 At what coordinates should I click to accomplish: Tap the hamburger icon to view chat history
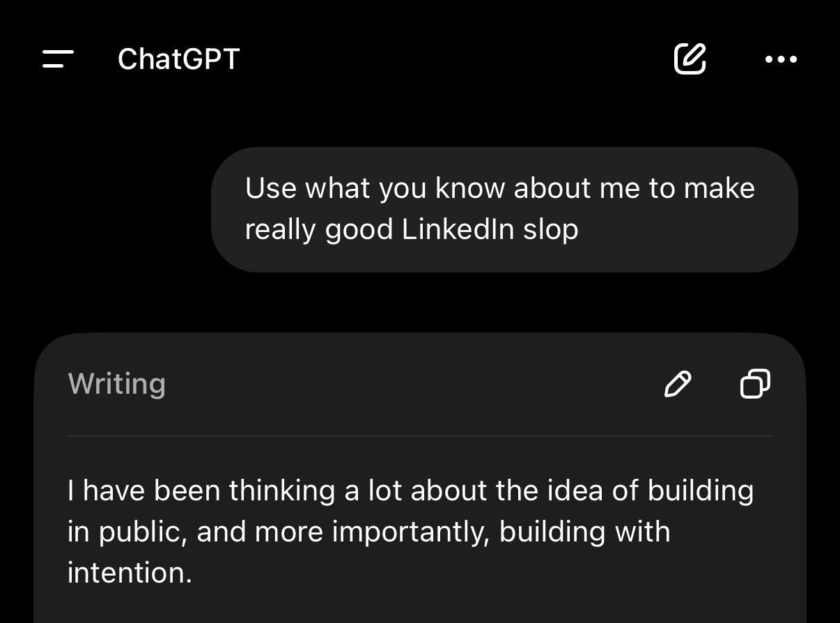click(57, 59)
